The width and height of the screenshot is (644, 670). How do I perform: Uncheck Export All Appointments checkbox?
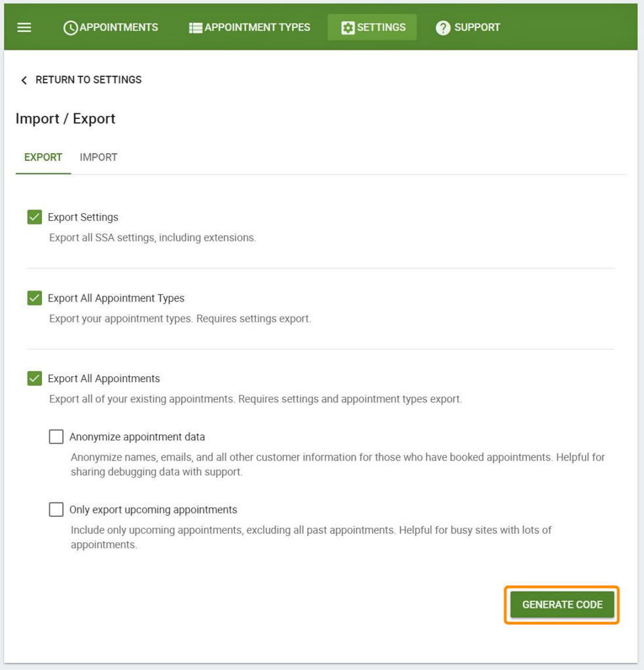click(x=35, y=378)
